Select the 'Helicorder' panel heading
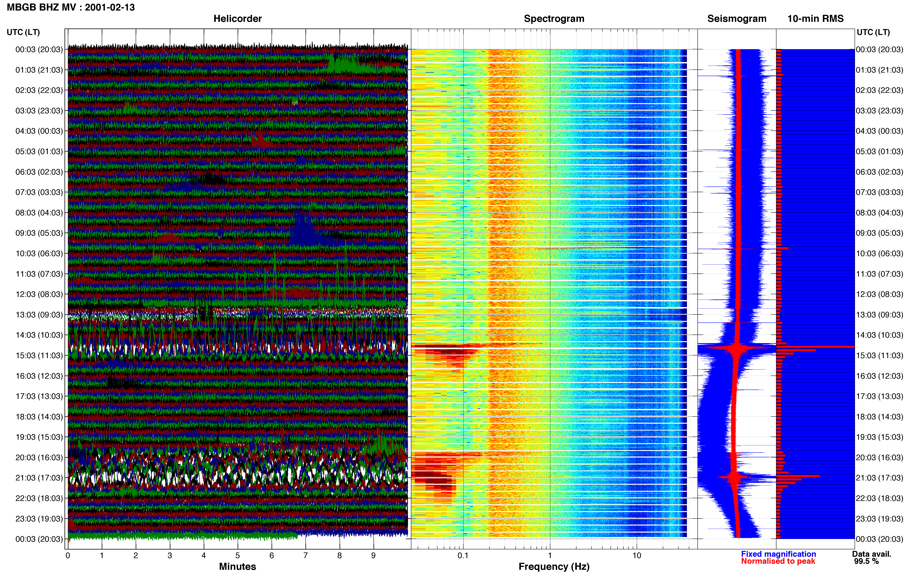 coord(238,19)
